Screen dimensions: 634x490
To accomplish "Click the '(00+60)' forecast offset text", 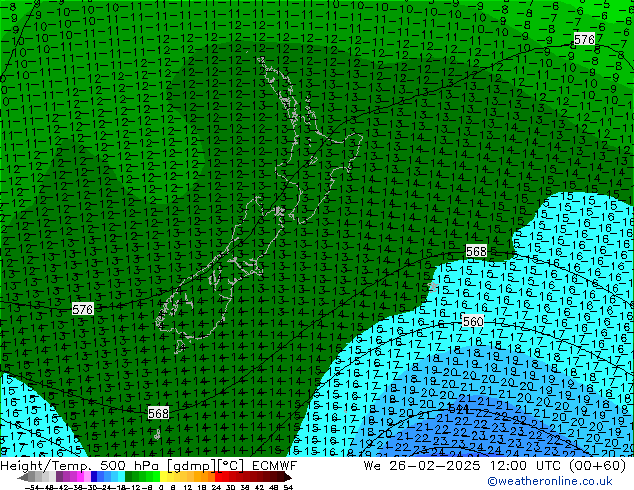I will pos(597,465).
